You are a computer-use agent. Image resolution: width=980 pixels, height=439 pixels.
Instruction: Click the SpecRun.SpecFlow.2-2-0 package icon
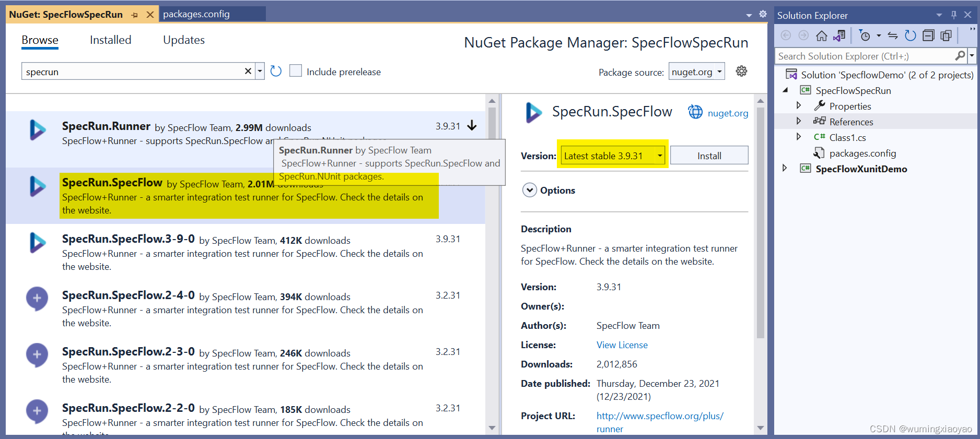click(37, 411)
